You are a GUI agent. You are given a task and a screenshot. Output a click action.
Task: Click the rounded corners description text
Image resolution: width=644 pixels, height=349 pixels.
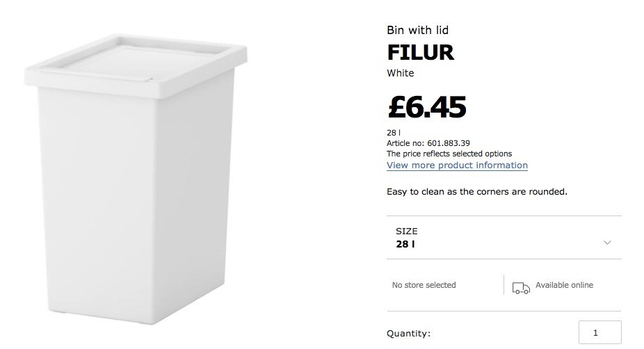476,191
